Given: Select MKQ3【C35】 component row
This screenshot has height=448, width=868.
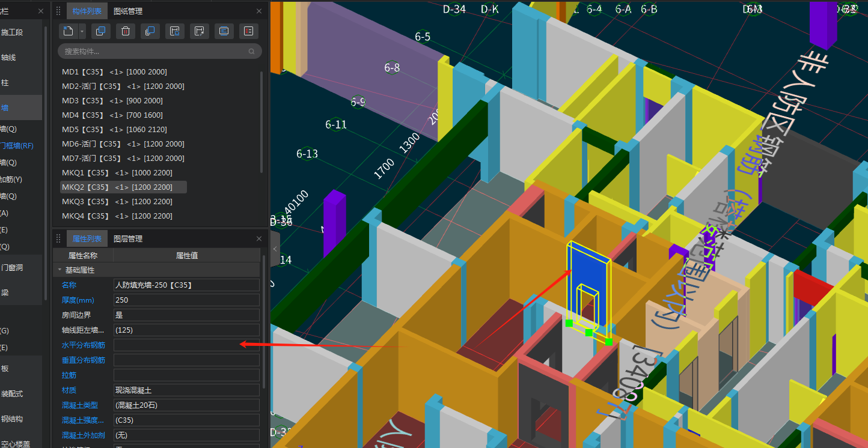Looking at the screenshot, I should (117, 201).
